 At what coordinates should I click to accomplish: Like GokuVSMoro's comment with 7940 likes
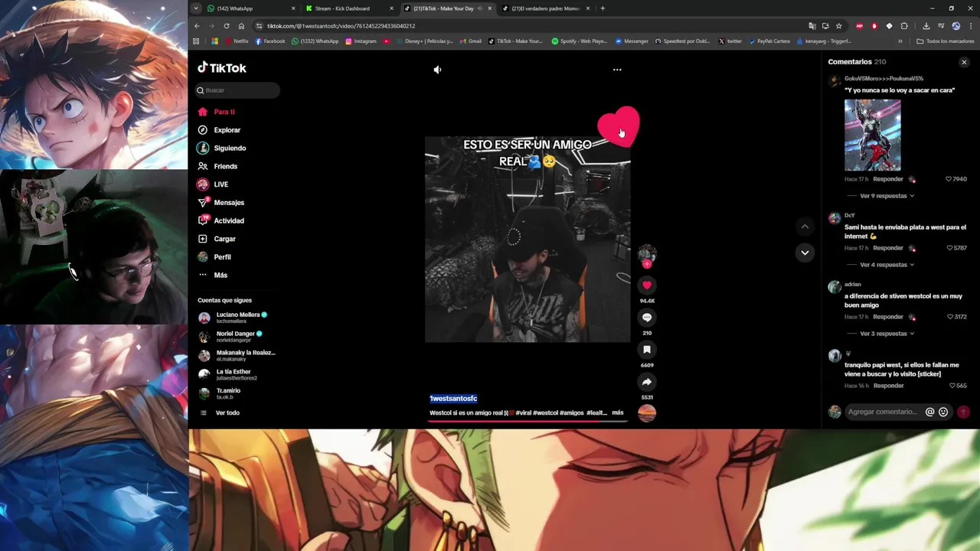[949, 179]
